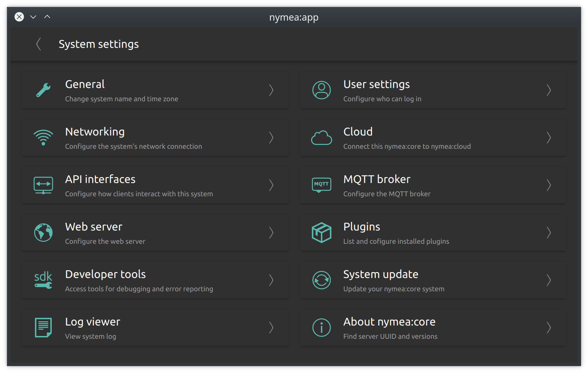Image resolution: width=588 pixels, height=373 pixels.
Task: Select the Plugins title
Action: pos(362,227)
